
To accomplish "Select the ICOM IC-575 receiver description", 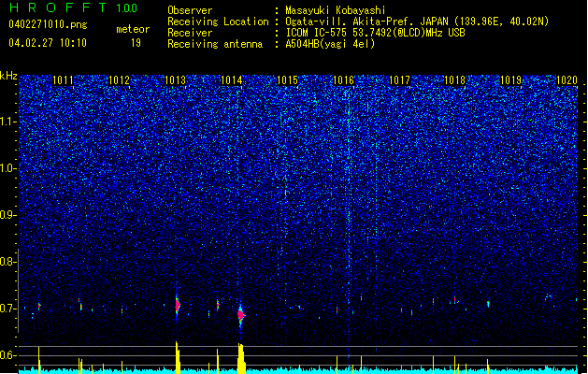I will coord(376,33).
